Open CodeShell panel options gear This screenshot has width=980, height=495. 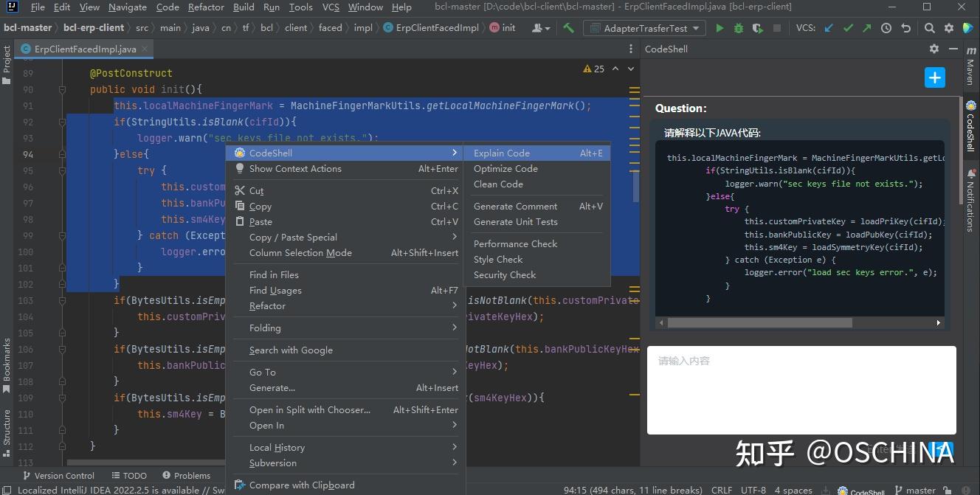click(934, 49)
